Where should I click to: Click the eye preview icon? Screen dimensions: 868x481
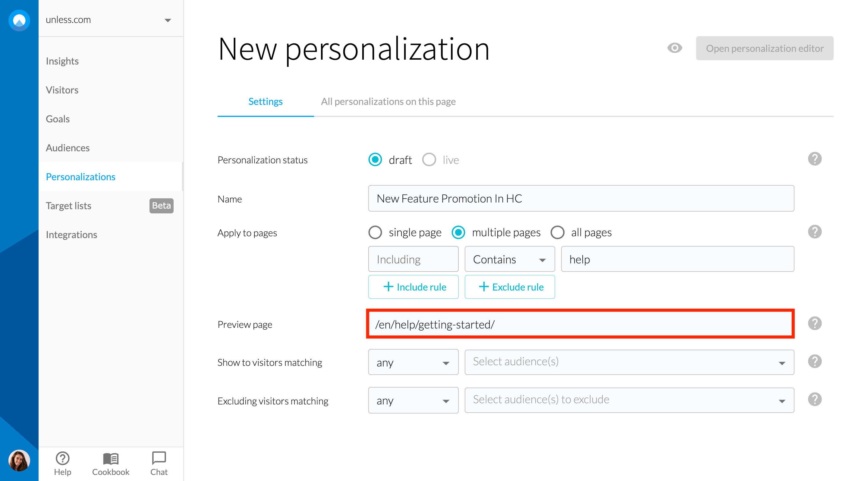[675, 48]
